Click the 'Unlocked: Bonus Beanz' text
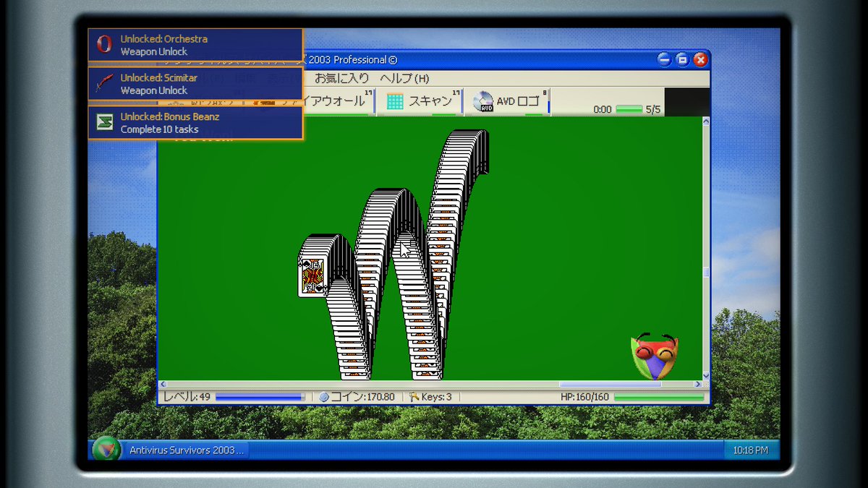This screenshot has width=868, height=488. pos(170,117)
